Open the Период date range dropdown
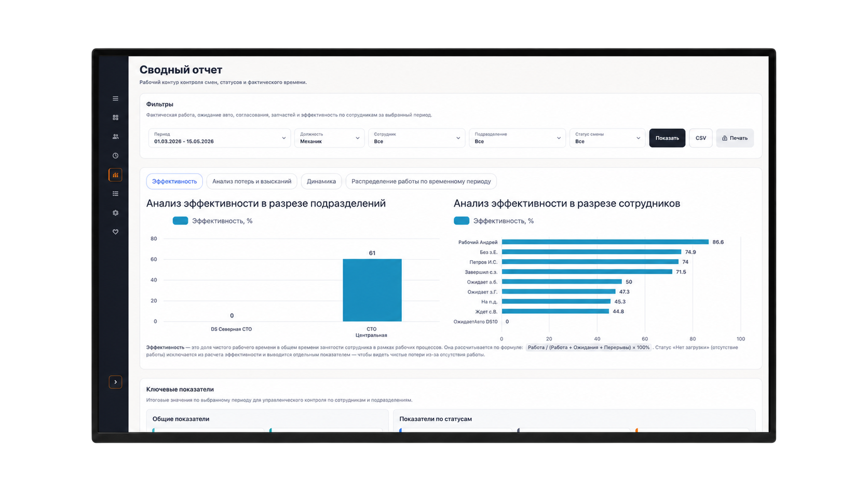This screenshot has width=868, height=489. (219, 138)
